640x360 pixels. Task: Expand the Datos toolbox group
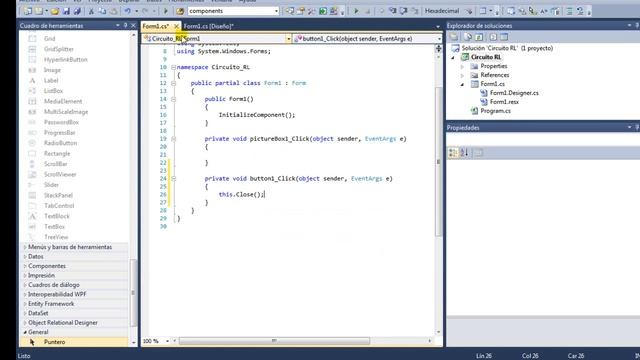click(x=25, y=256)
